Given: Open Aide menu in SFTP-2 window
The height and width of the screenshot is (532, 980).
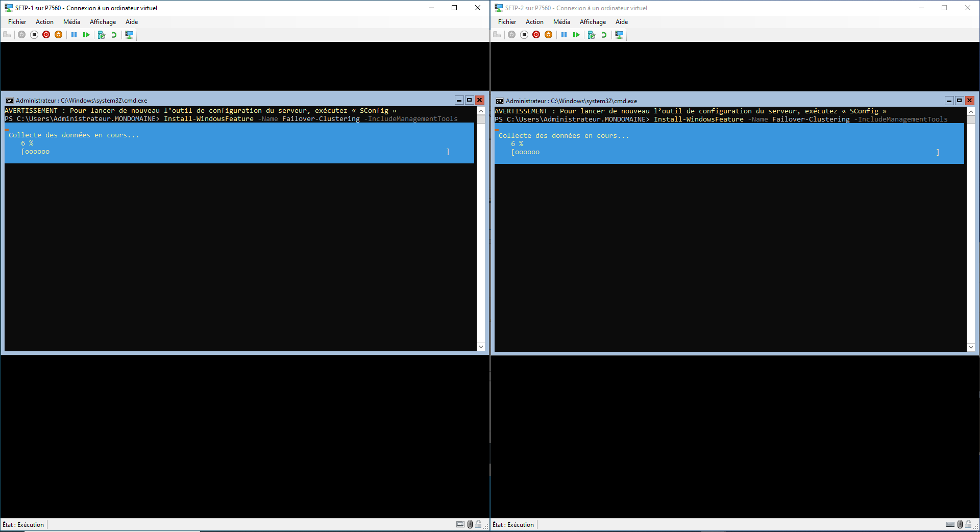Looking at the screenshot, I should [x=622, y=22].
